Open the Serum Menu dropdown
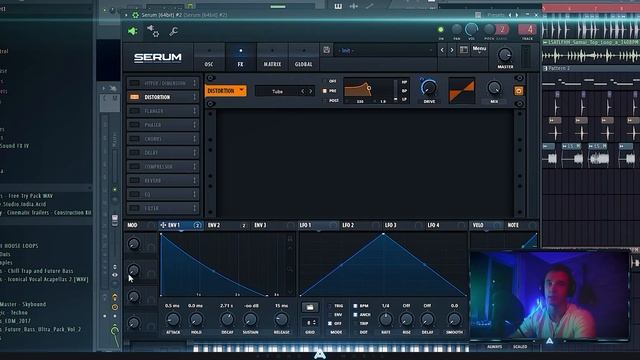The image size is (640, 360). (x=479, y=50)
